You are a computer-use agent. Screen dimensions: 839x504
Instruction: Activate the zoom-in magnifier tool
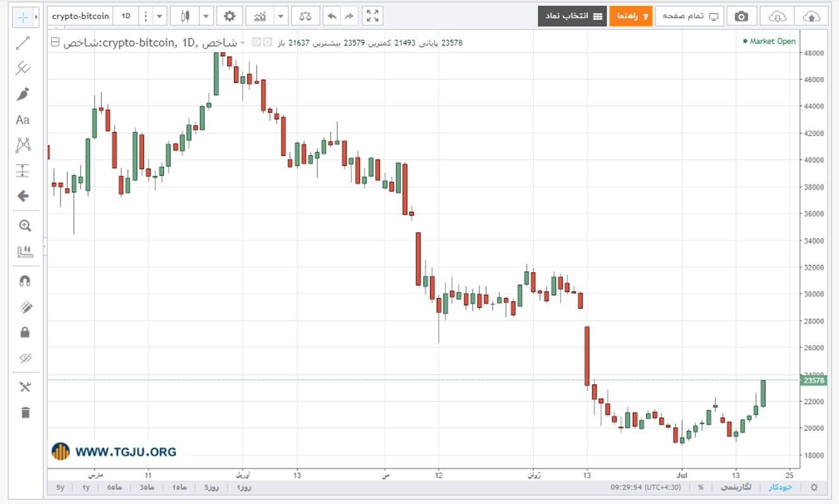pos(25,226)
